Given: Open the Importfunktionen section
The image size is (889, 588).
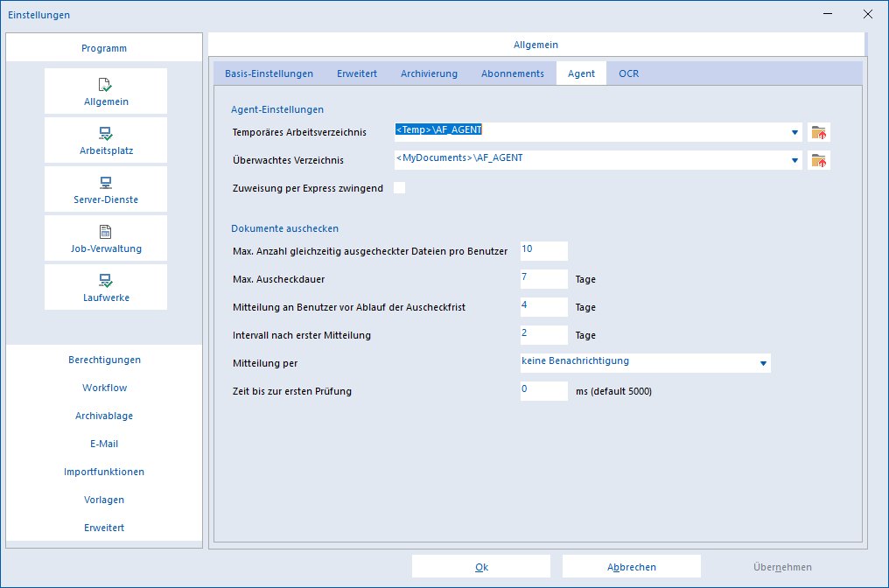Looking at the screenshot, I should [104, 472].
